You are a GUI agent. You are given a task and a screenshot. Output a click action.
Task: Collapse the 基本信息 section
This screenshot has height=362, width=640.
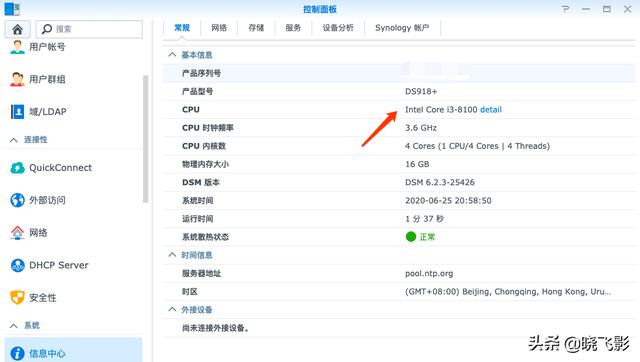click(x=172, y=55)
